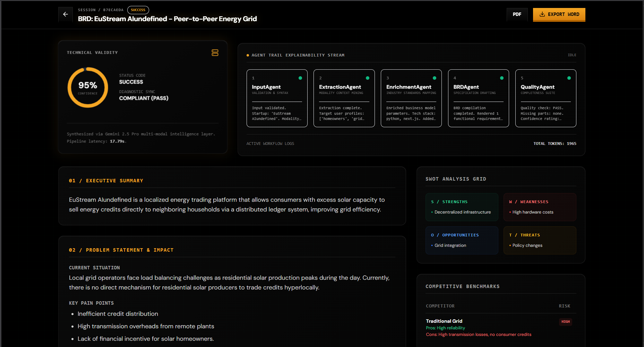Click 'Policy changes' threat item
This screenshot has height=347, width=644.
pos(527,245)
